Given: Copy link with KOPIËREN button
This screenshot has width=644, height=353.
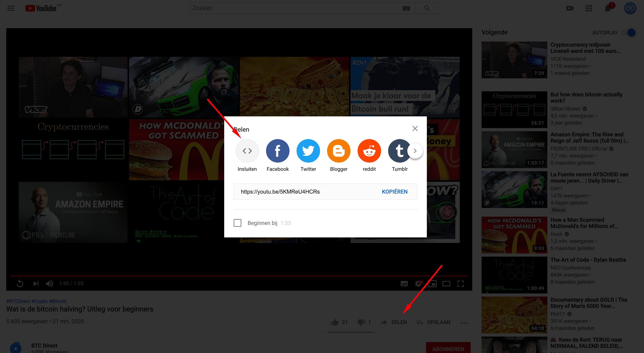Looking at the screenshot, I should click(395, 192).
